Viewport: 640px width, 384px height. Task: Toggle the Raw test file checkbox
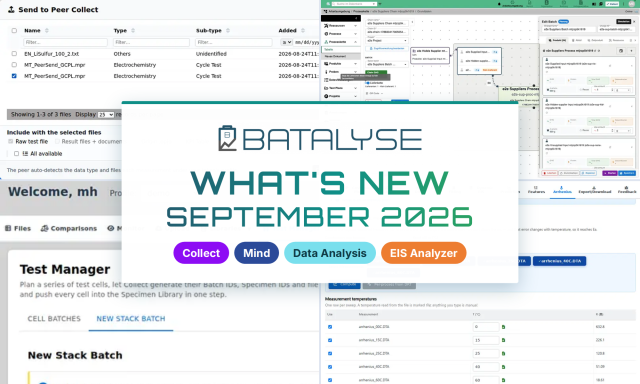[x=11, y=142]
